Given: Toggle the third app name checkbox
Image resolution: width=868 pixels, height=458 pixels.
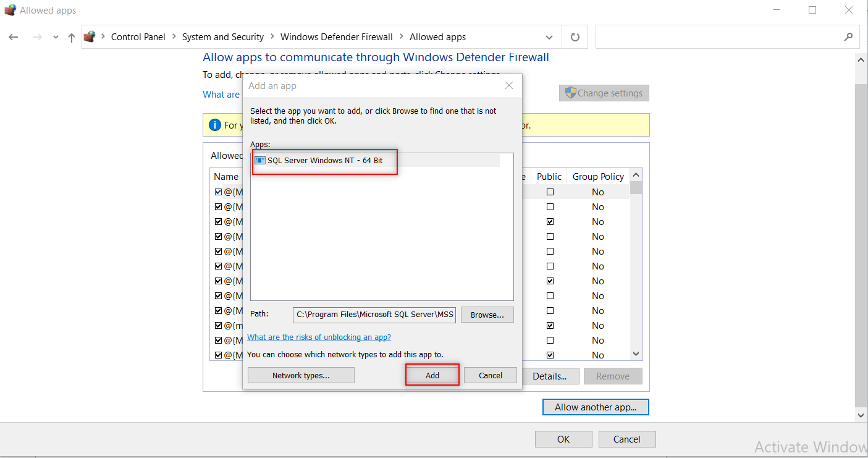Looking at the screenshot, I should [218, 222].
